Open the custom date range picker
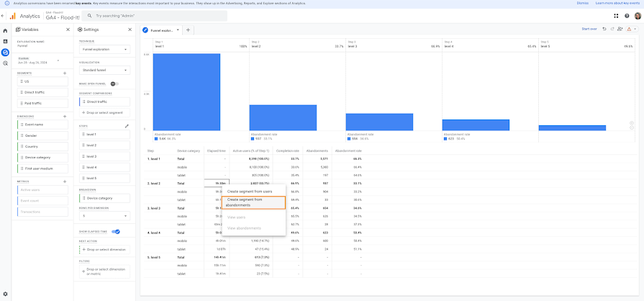644x301 pixels. pyautogui.click(x=38, y=60)
